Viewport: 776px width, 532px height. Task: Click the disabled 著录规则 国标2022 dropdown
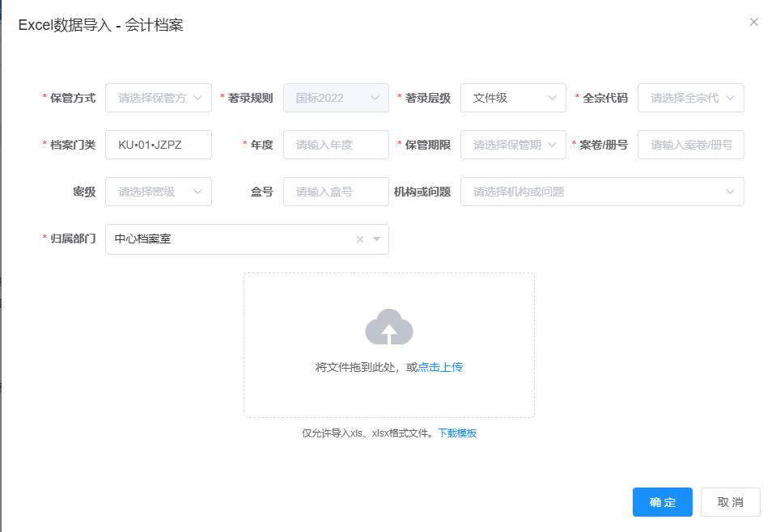coord(336,98)
